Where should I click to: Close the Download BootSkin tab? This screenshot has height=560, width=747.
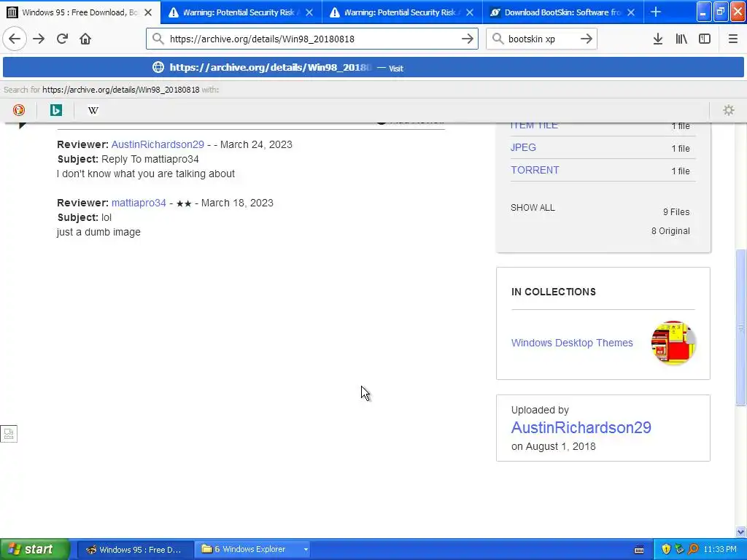click(x=631, y=12)
